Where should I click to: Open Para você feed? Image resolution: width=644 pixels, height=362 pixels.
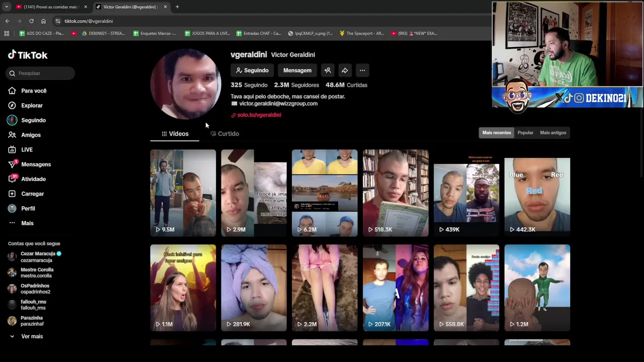tap(27, 90)
